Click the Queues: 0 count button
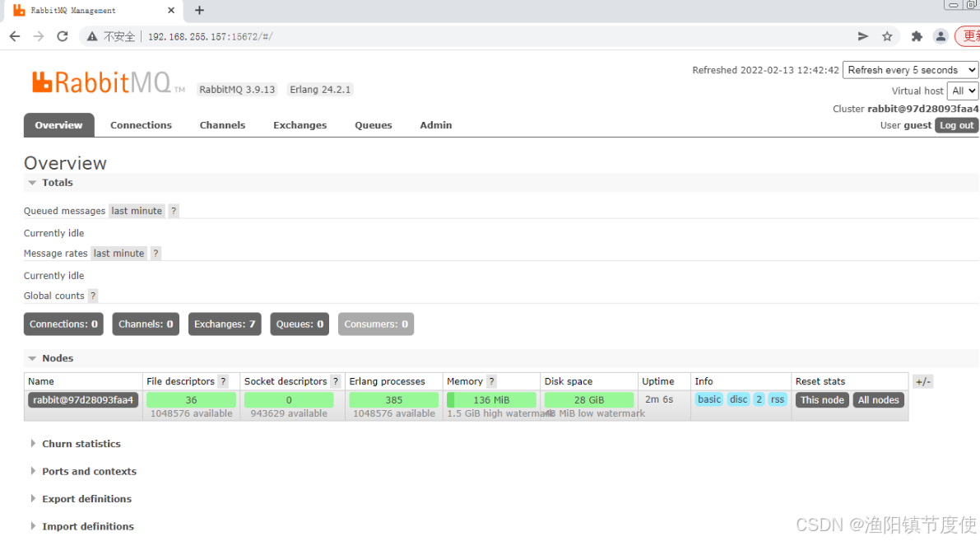980x541 pixels. click(300, 324)
